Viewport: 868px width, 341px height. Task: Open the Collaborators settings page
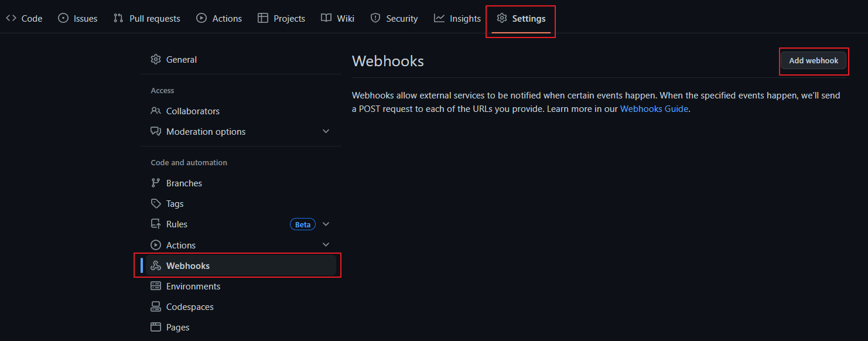pos(241,111)
